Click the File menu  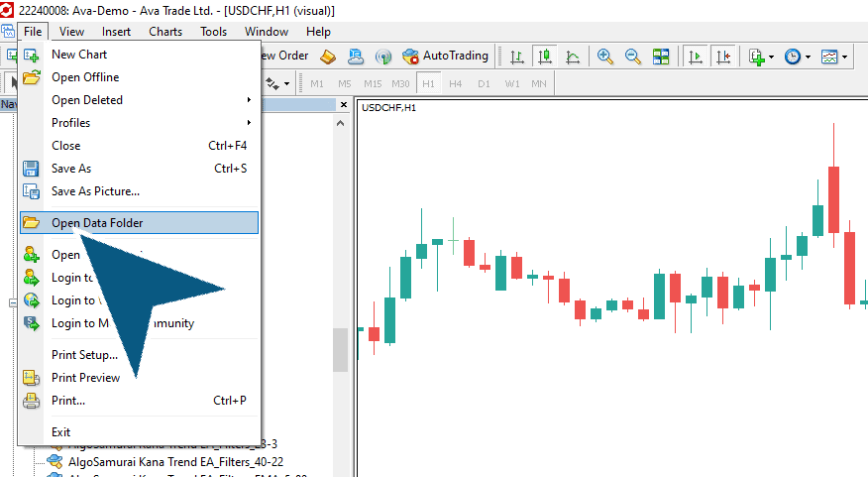(33, 32)
